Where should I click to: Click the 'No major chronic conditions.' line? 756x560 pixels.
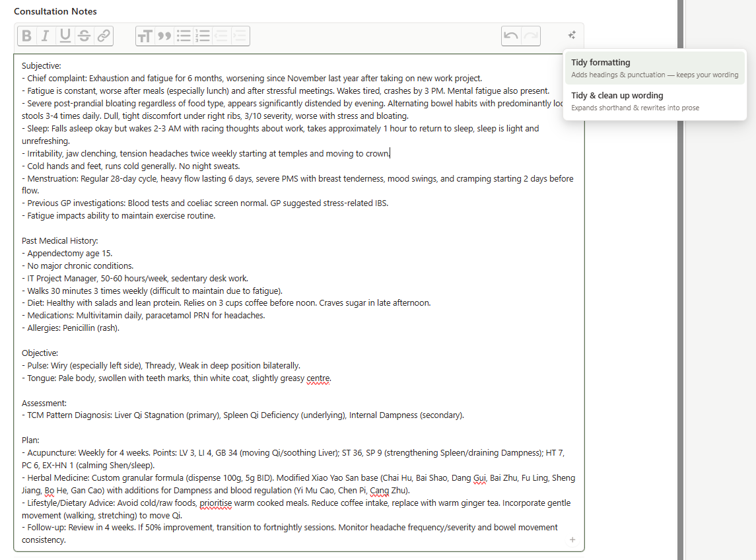78,265
